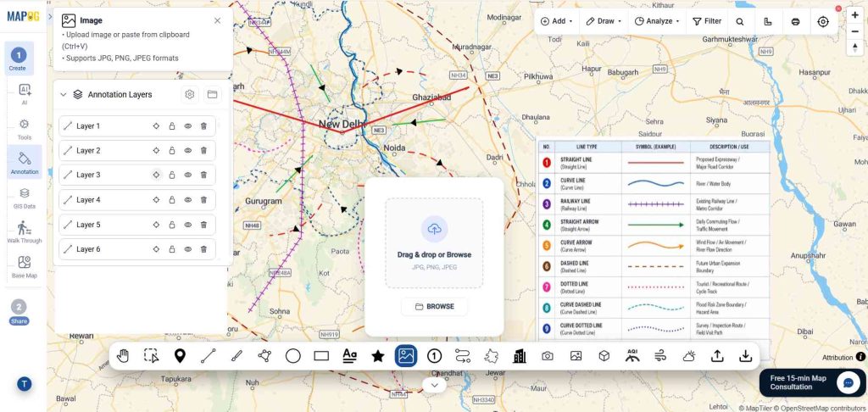
Task: Open the Add dropdown menu
Action: (x=556, y=21)
